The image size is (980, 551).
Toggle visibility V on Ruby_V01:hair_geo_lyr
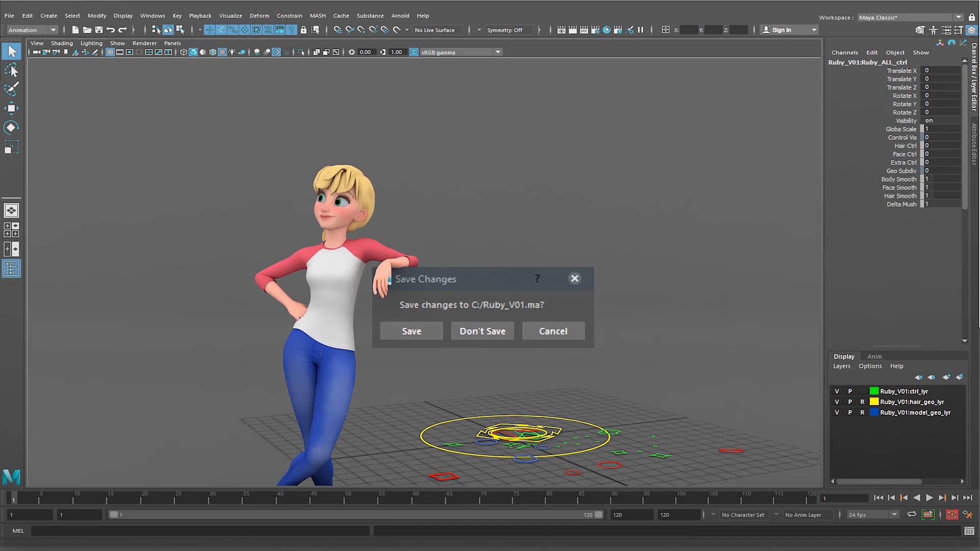point(837,402)
